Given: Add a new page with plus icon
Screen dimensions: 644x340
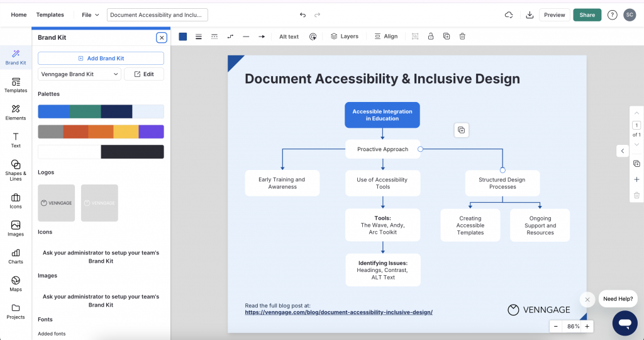Looking at the screenshot, I should [636, 179].
